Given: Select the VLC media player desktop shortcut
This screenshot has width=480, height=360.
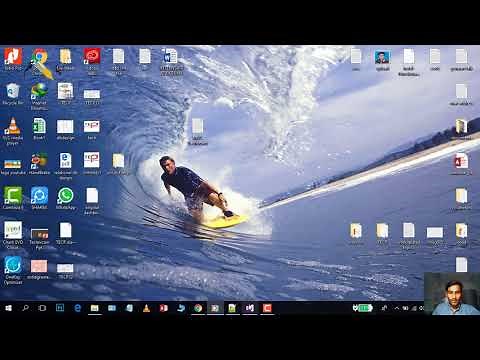Looking at the screenshot, I should 13,131.
